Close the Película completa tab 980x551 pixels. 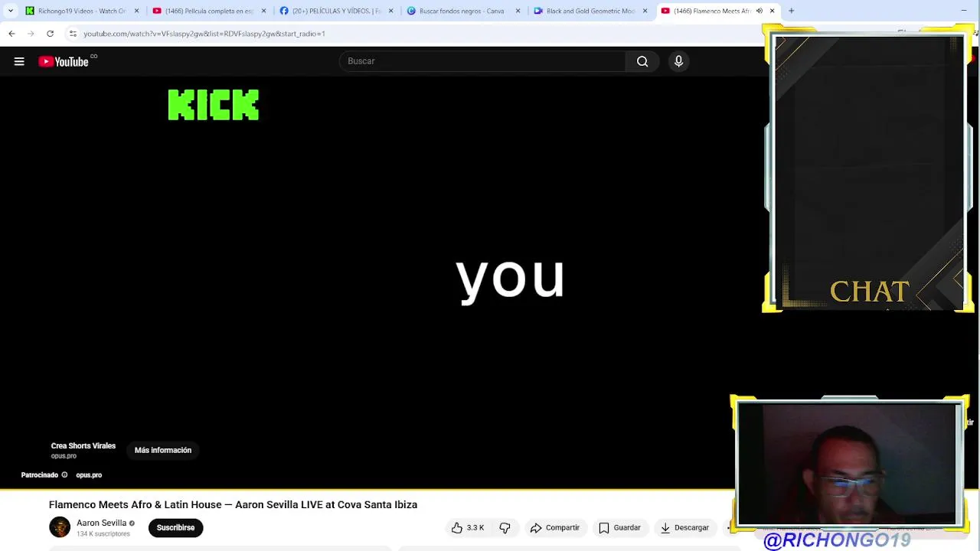coord(264,11)
